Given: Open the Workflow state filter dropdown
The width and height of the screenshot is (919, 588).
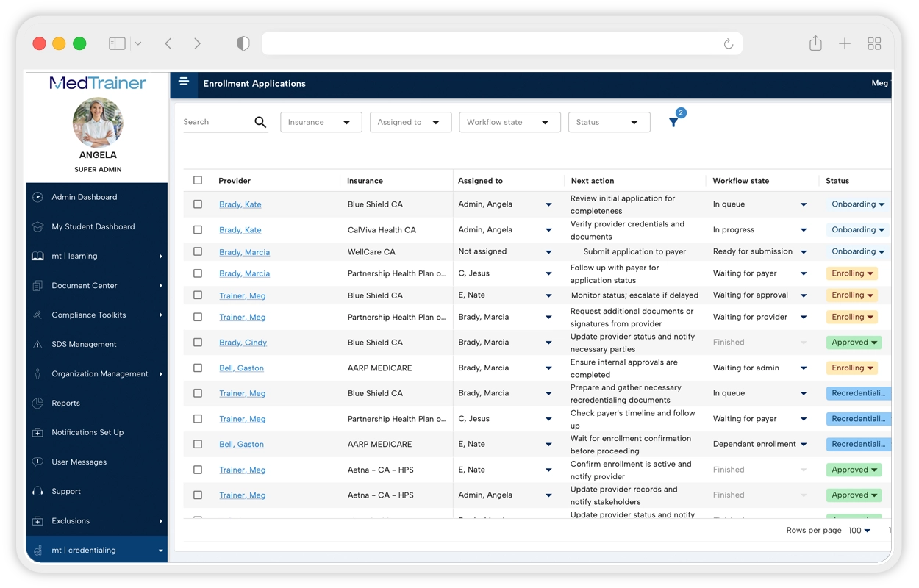Looking at the screenshot, I should [x=509, y=122].
